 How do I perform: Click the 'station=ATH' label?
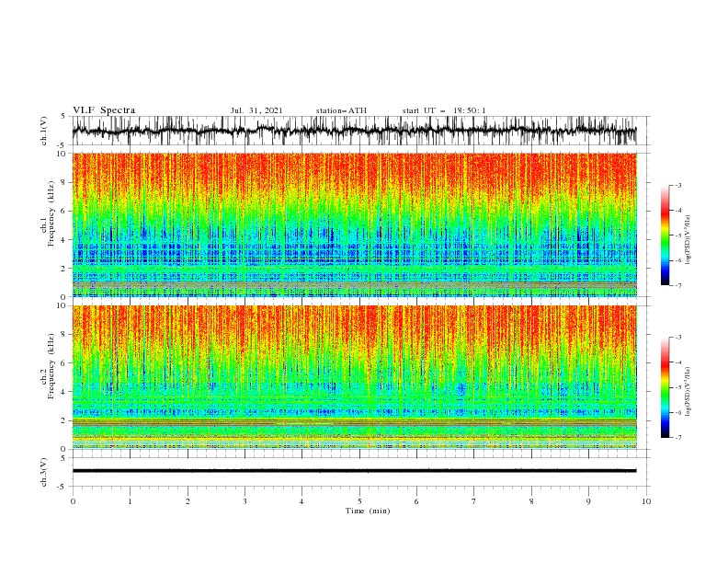(x=341, y=110)
